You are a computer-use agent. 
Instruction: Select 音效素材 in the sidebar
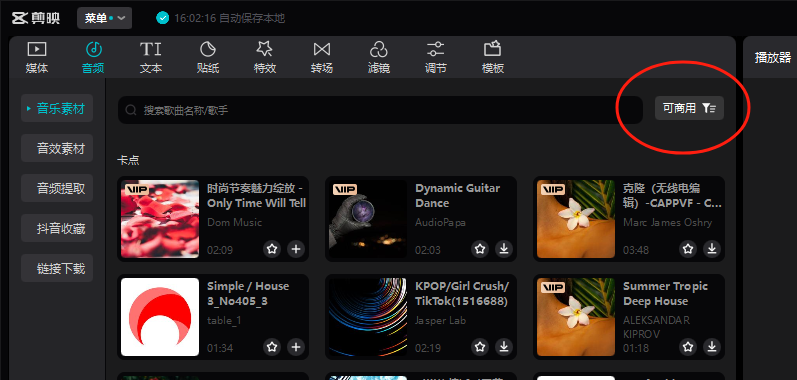point(57,148)
